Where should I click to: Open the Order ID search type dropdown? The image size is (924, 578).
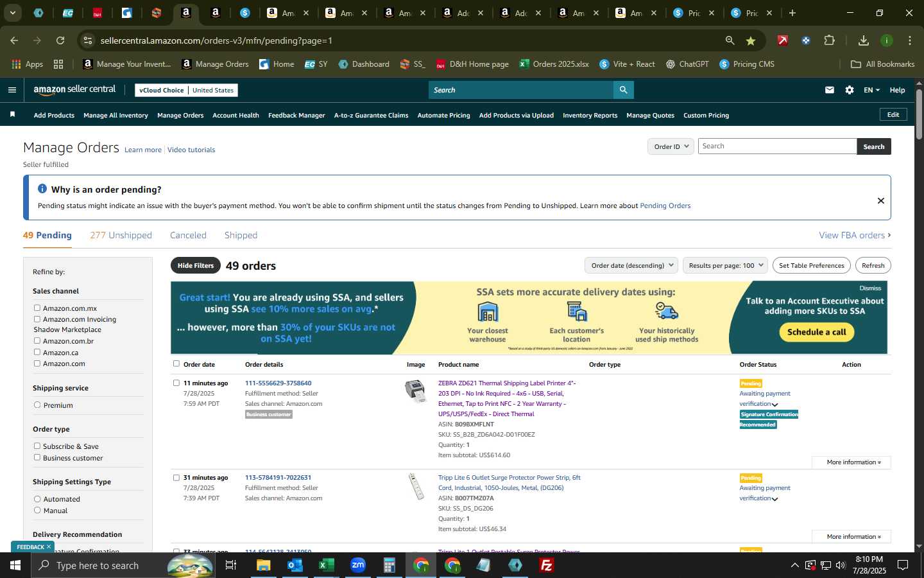click(x=671, y=146)
